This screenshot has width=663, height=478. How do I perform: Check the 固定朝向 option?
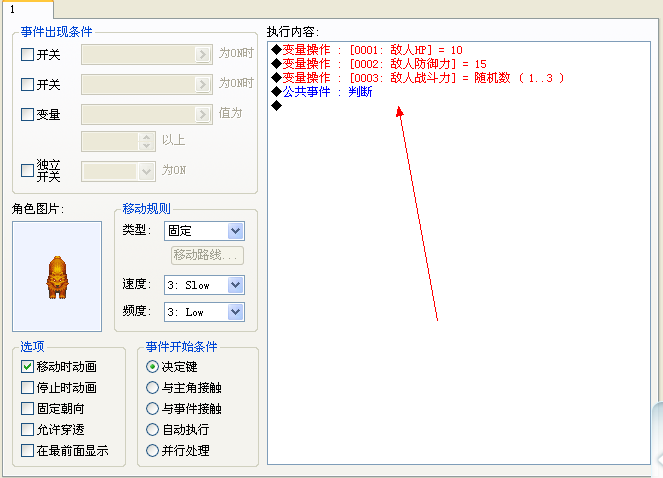point(27,408)
